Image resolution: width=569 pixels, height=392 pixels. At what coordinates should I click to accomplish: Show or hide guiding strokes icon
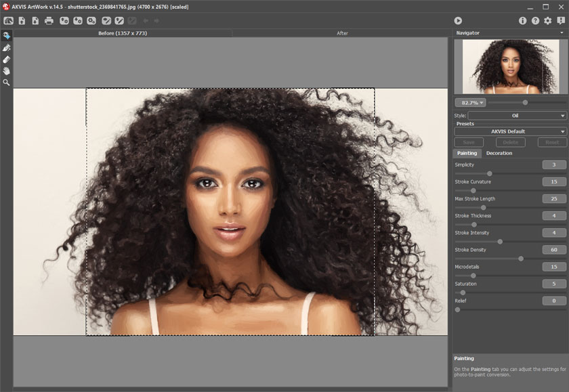point(106,21)
